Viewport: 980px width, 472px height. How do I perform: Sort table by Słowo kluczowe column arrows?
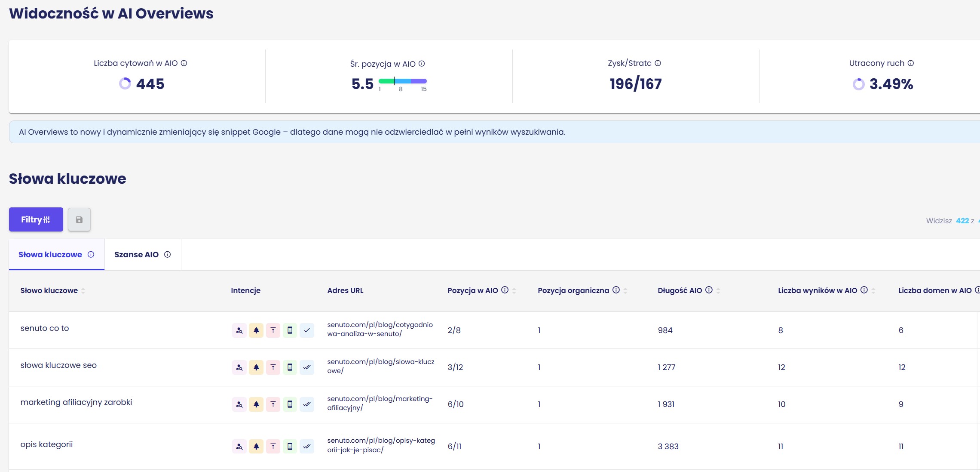(x=83, y=291)
